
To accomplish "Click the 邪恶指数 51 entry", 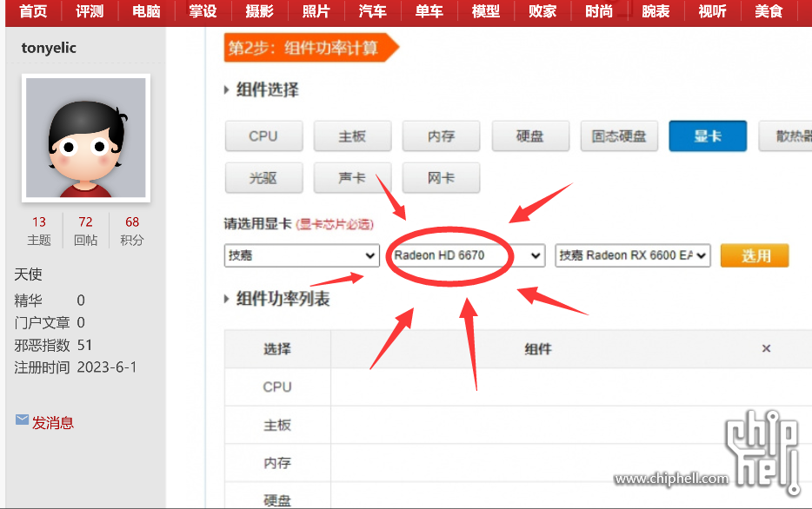I will [53, 345].
